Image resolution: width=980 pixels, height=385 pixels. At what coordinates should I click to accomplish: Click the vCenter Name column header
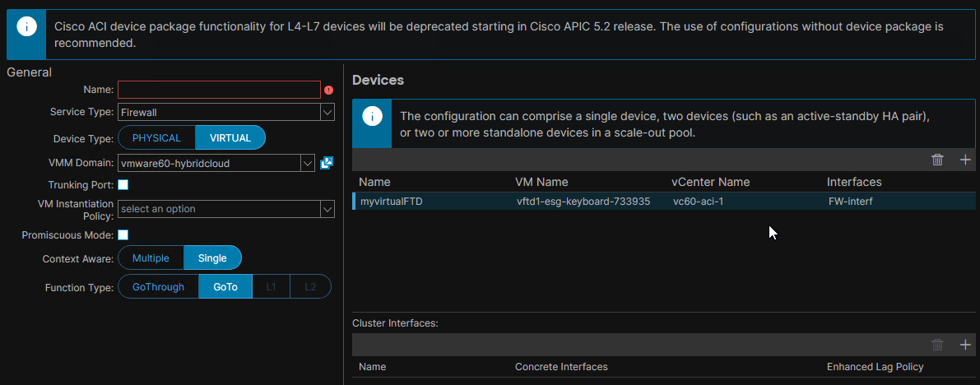(x=711, y=182)
